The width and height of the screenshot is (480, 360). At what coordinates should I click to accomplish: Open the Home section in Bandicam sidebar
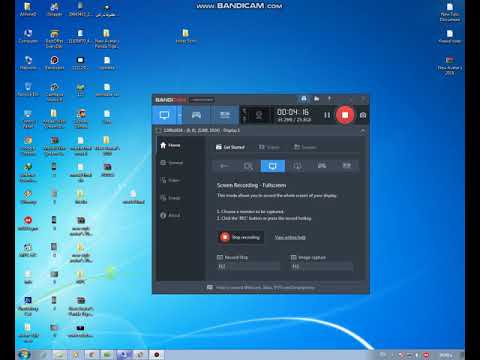170,145
